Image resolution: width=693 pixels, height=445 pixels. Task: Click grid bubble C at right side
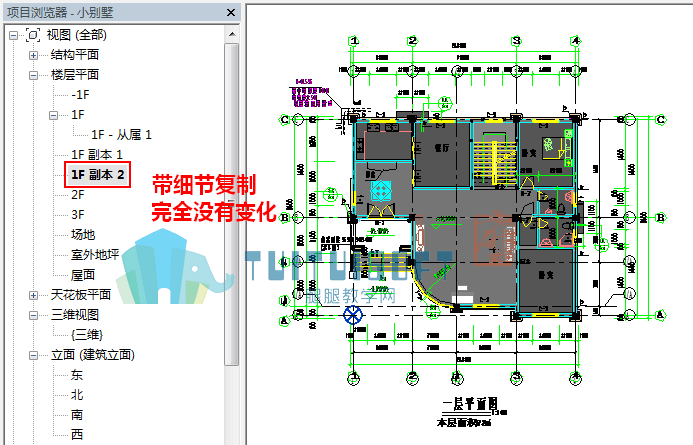click(x=661, y=119)
